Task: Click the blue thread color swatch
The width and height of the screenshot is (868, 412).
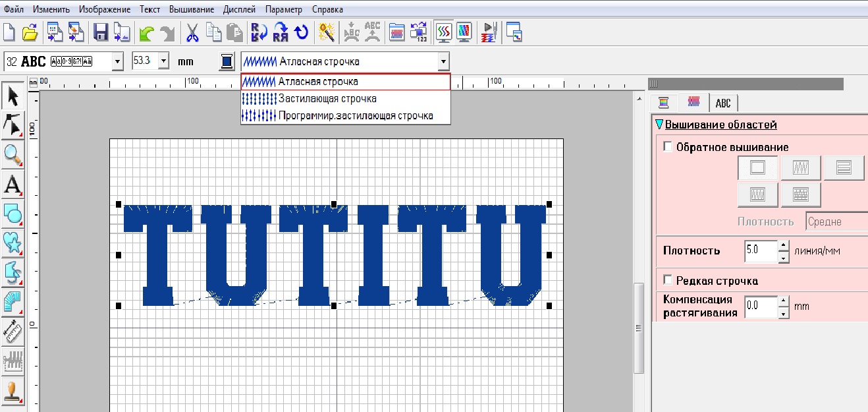Action: (x=227, y=62)
